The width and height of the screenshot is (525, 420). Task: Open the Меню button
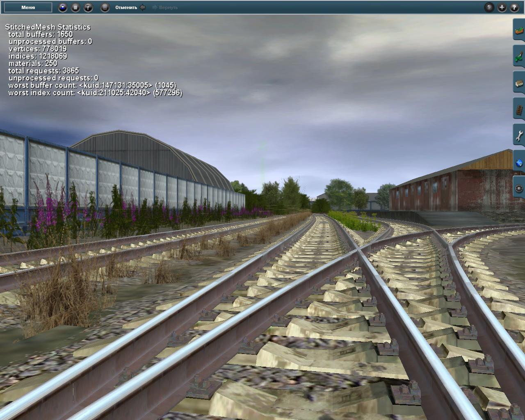(x=28, y=7)
